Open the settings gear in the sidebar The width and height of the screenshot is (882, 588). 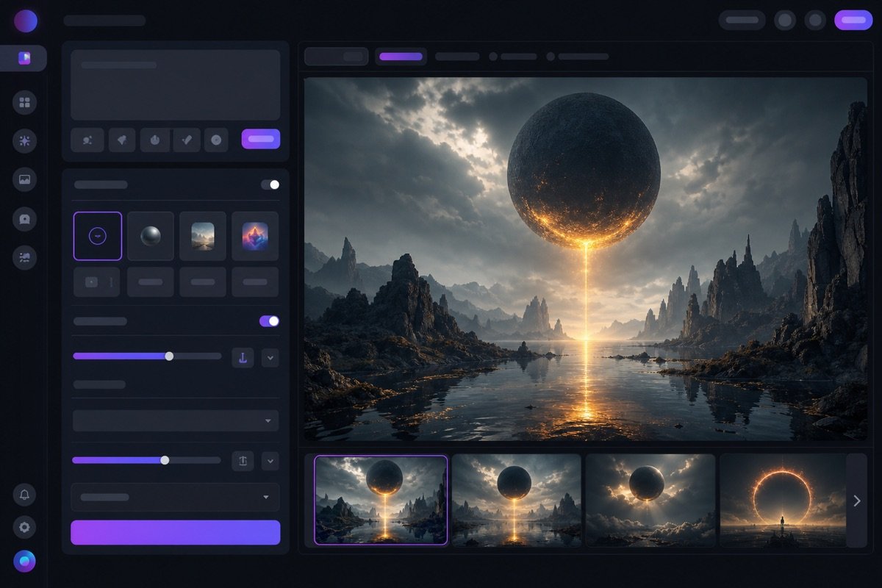[x=24, y=527]
